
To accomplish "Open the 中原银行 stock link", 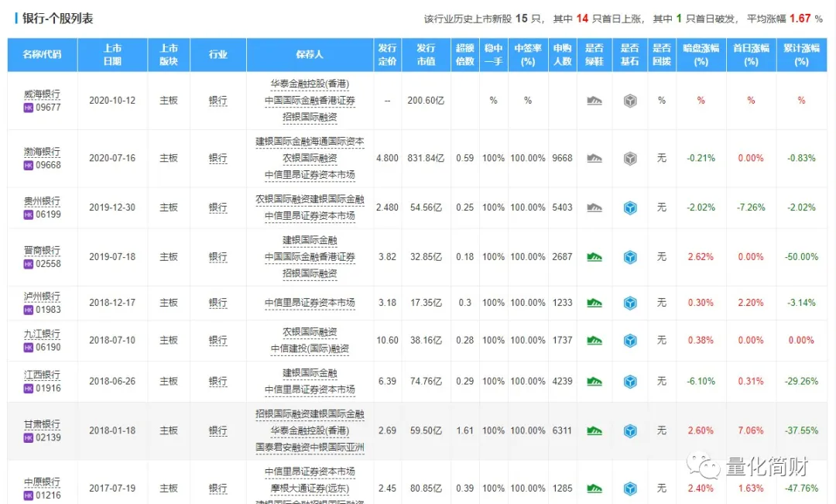I will pos(42,482).
